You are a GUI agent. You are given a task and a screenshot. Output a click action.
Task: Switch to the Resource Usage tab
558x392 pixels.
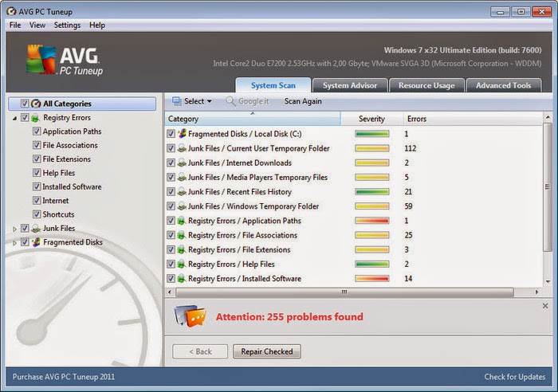click(x=426, y=86)
